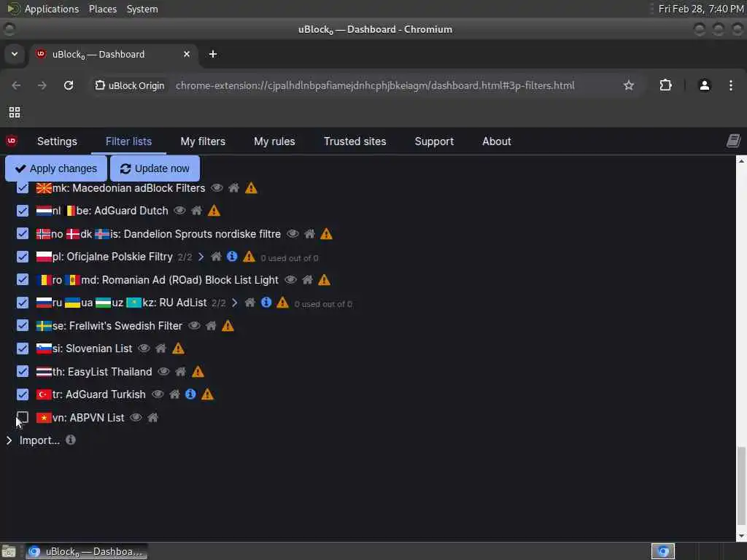Image resolution: width=747 pixels, height=560 pixels.
Task: Disable Dandelion Sprouts nordiske filtre checkbox
Action: coord(23,233)
